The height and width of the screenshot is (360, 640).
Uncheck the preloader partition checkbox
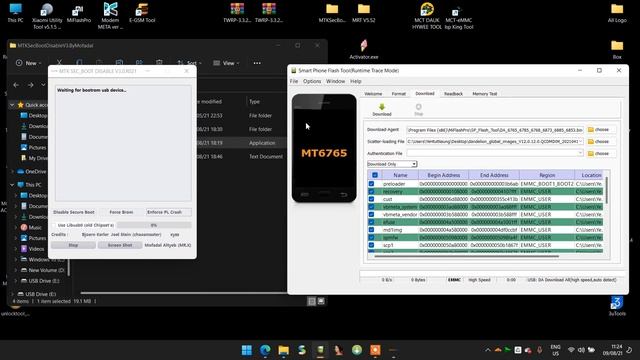[371, 184]
